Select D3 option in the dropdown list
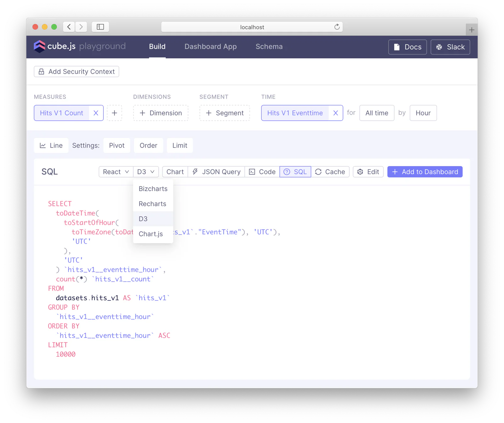The image size is (504, 423). (153, 219)
